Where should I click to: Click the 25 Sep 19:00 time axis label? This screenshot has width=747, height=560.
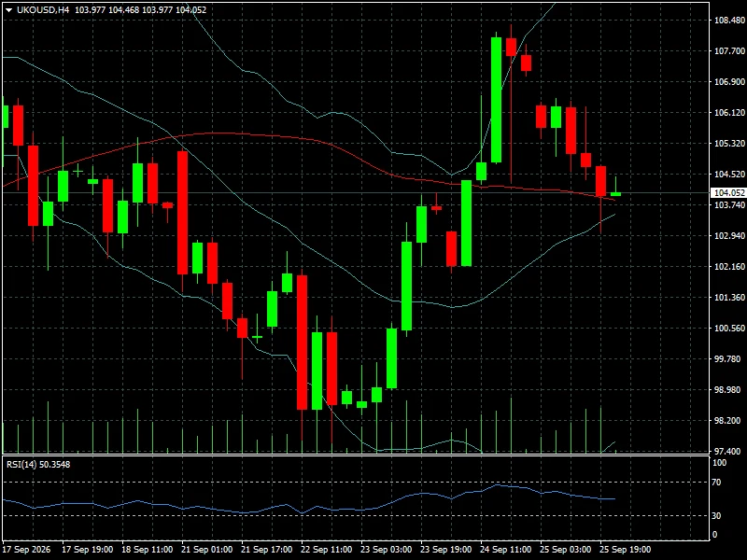click(625, 549)
